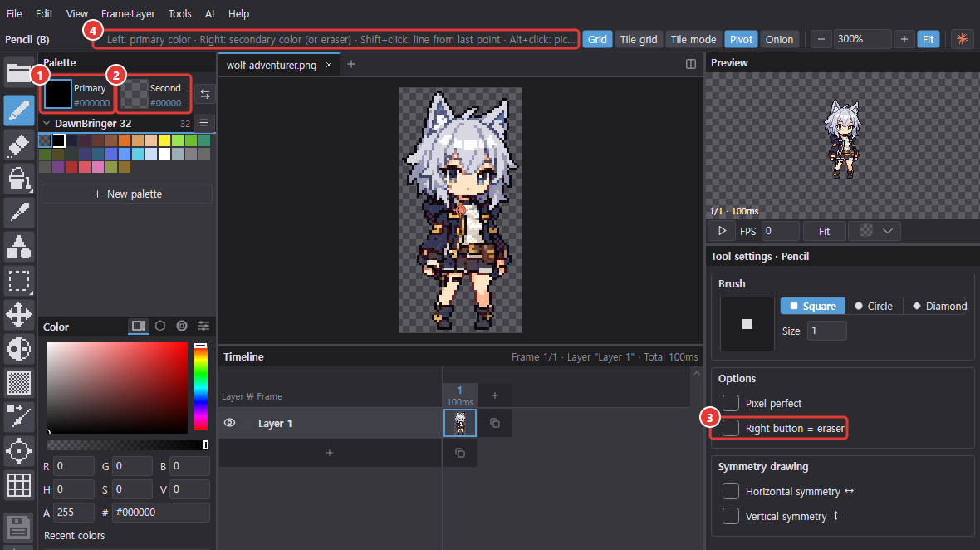980x550 pixels.
Task: Add a new layer in timeline
Action: [330, 453]
